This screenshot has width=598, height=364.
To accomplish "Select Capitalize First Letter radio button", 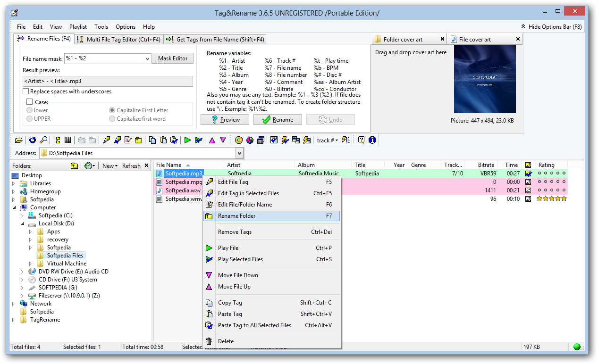I will [x=112, y=110].
